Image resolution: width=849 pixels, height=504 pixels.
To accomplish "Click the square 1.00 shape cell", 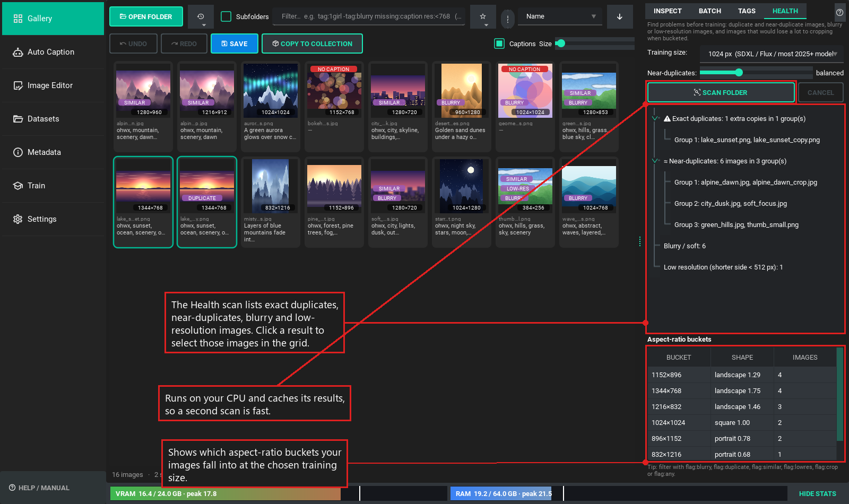I will [742, 423].
